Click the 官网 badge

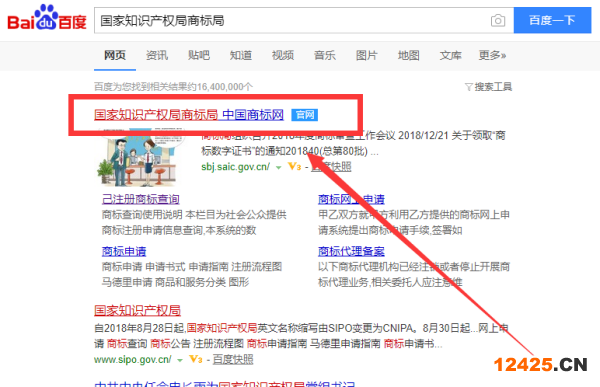(x=305, y=115)
